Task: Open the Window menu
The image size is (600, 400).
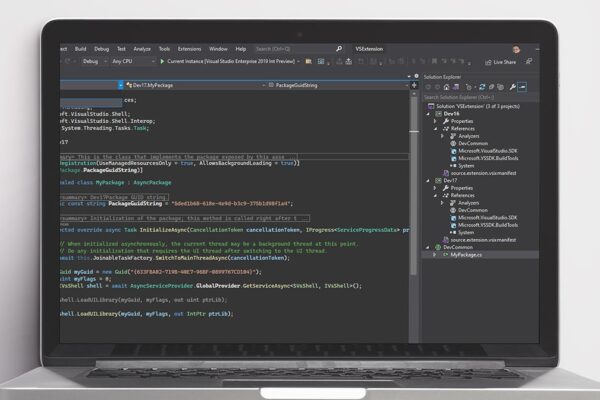Action: [218, 49]
